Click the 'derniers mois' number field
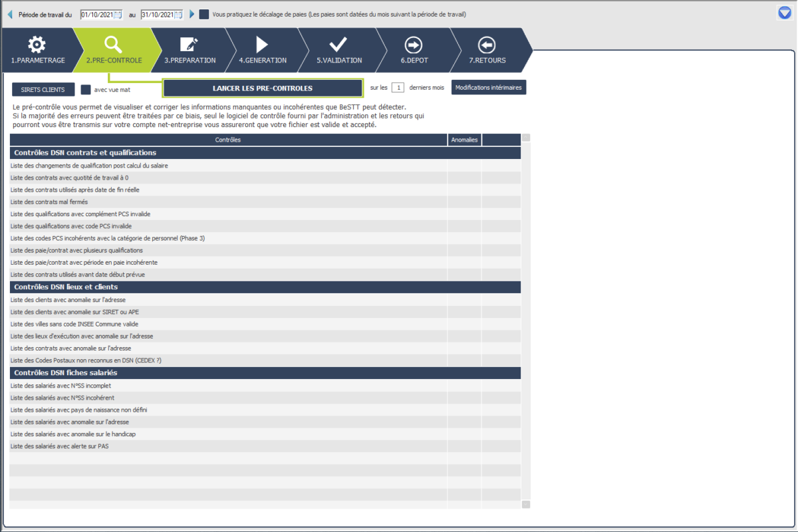The image size is (798, 532). tap(398, 88)
